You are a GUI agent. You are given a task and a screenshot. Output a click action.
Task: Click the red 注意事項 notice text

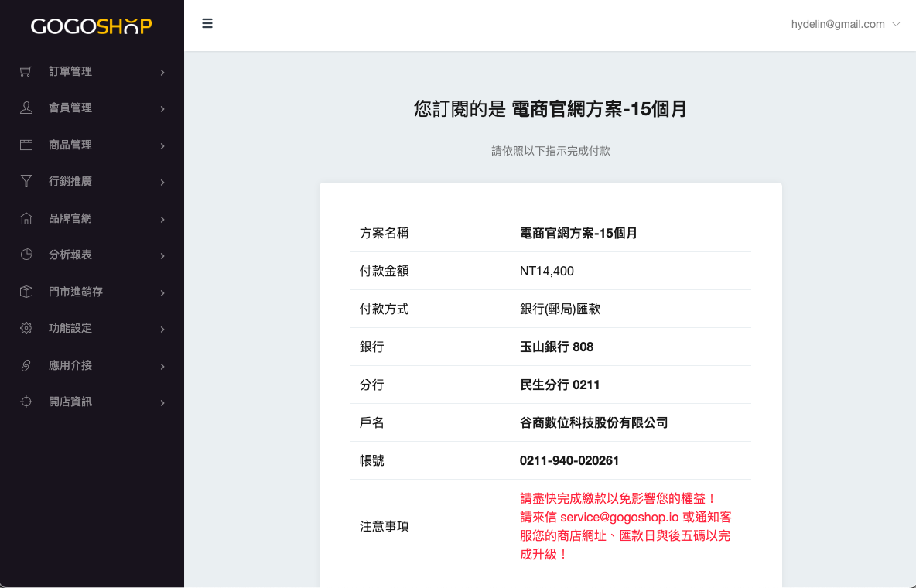626,526
